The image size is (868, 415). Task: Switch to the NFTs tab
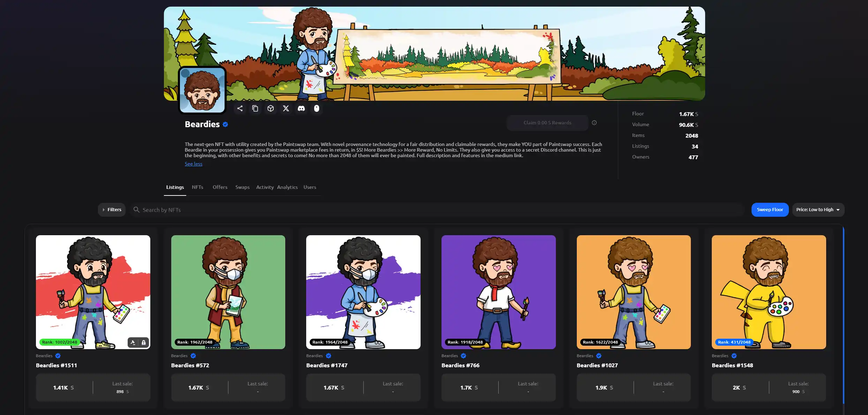point(197,187)
